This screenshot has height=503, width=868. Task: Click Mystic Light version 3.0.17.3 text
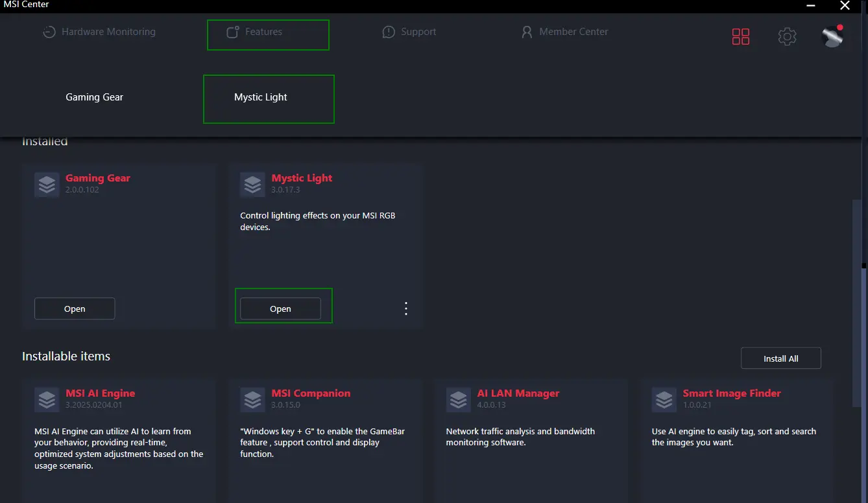tap(286, 190)
